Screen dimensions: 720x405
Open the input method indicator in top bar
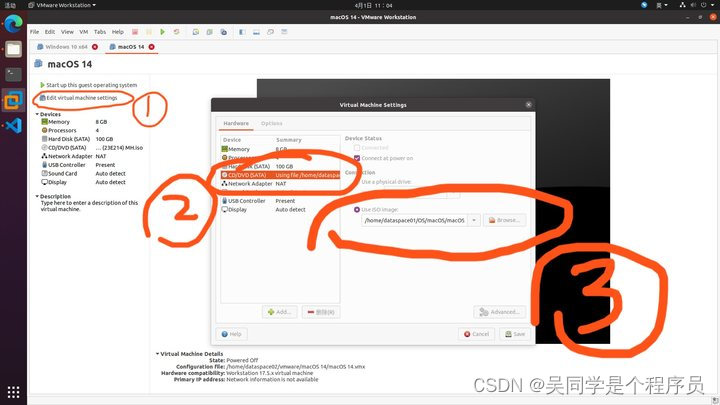click(661, 5)
